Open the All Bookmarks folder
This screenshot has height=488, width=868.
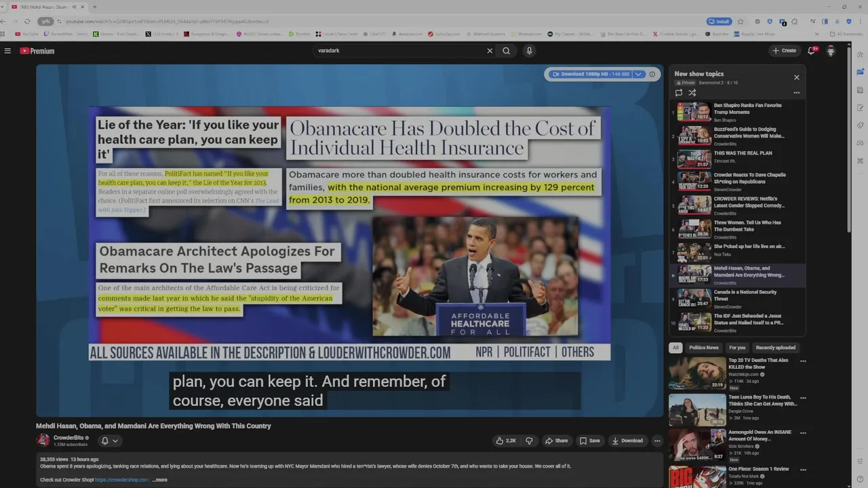click(846, 34)
